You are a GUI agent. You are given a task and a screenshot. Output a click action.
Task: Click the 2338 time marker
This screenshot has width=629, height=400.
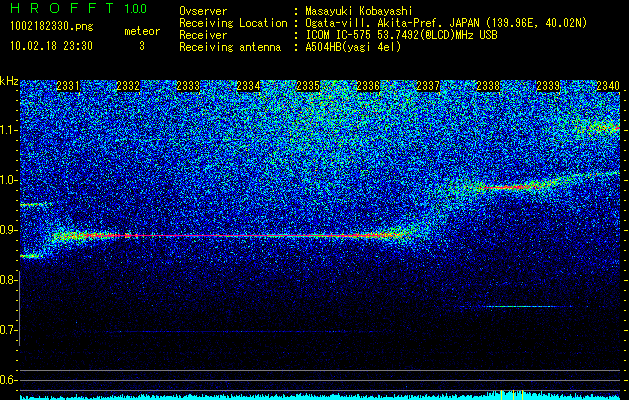click(x=488, y=86)
